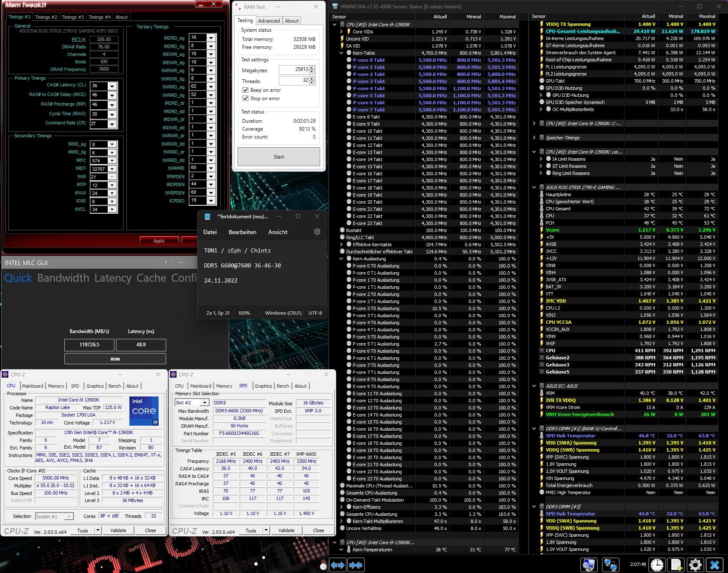Viewport: 728px width, 573px height.
Task: Click the icon beside SPD Hub Temperature of DIMM [#3]
Action: (542, 514)
